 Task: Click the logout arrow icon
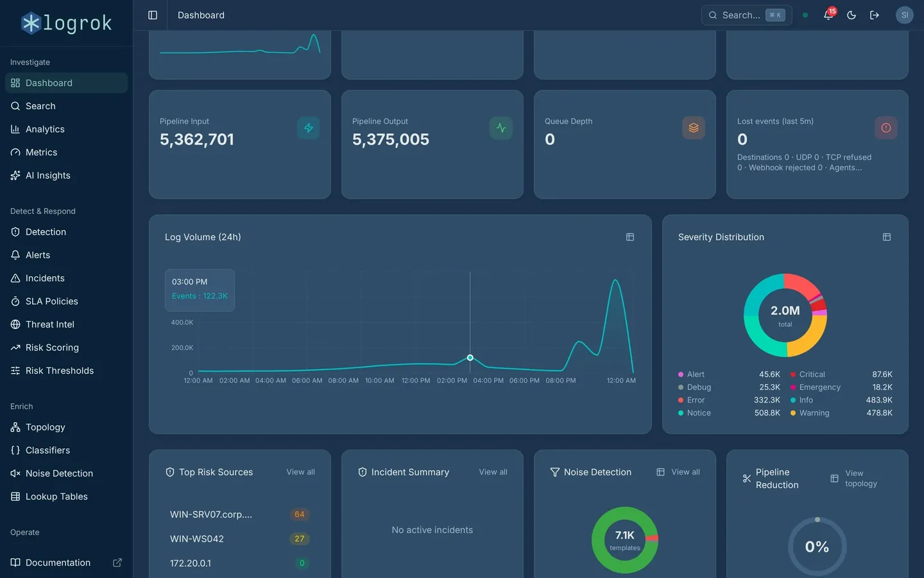tap(875, 15)
